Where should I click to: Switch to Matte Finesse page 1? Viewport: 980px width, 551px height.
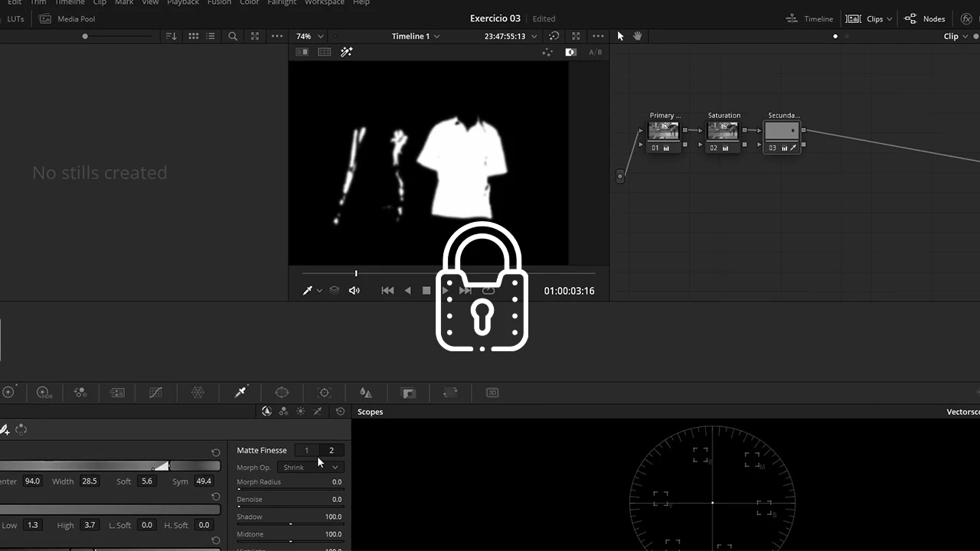306,450
